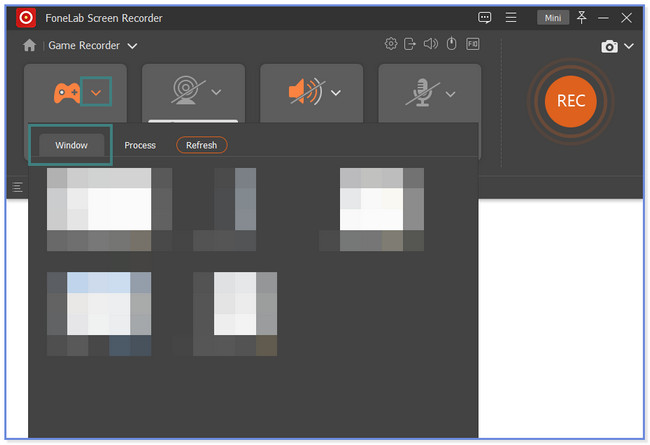Expand the screenshot camera dropdown arrow

click(x=629, y=46)
